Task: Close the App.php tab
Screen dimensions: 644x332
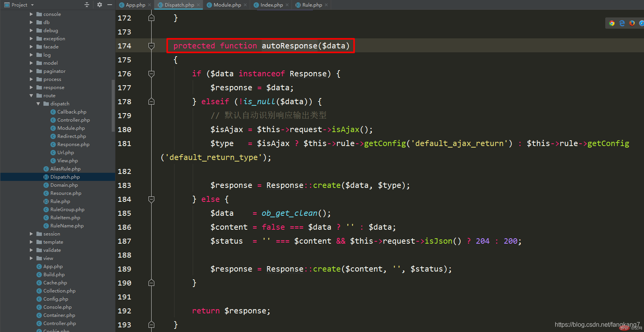Action: (150, 5)
